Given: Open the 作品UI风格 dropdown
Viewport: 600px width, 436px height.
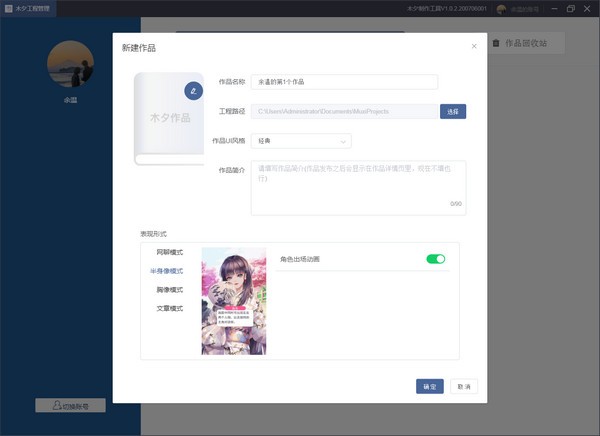Looking at the screenshot, I should 300,141.
